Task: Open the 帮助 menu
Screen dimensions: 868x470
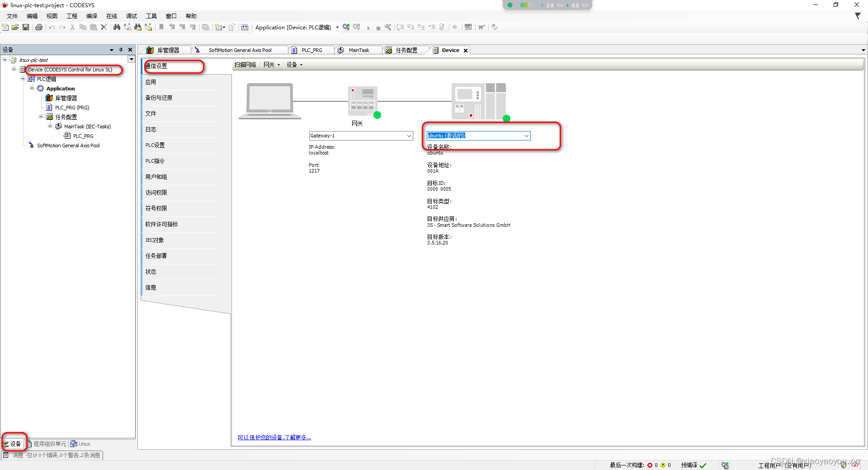Action: 191,16
